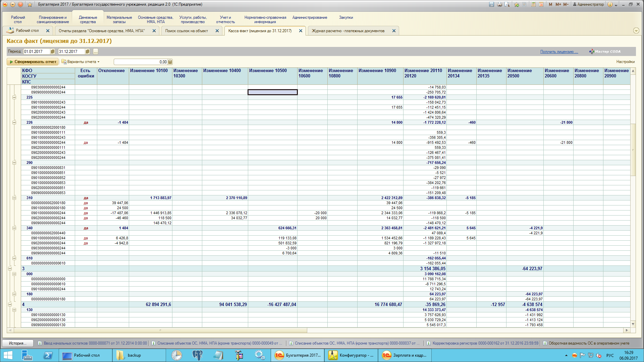Screen dimensions: 644x362
Task: Open the favorites star next to the title
Action: 30,4
